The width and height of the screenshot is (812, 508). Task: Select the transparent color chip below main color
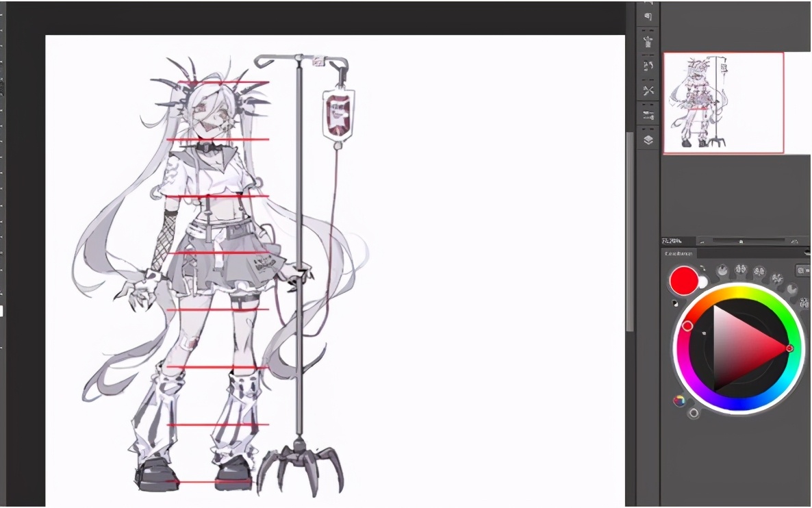pyautogui.click(x=675, y=303)
